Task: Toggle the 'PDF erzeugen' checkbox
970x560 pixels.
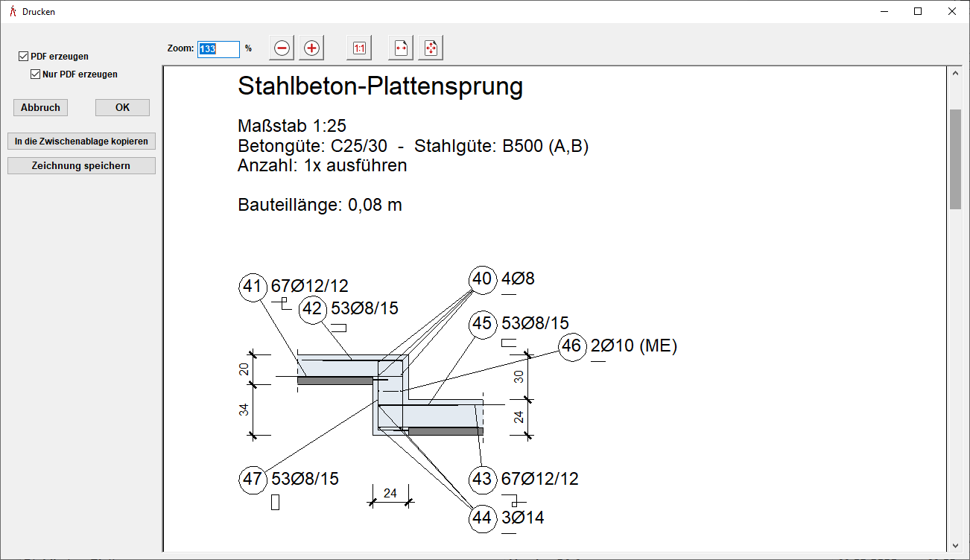Action: [x=24, y=57]
